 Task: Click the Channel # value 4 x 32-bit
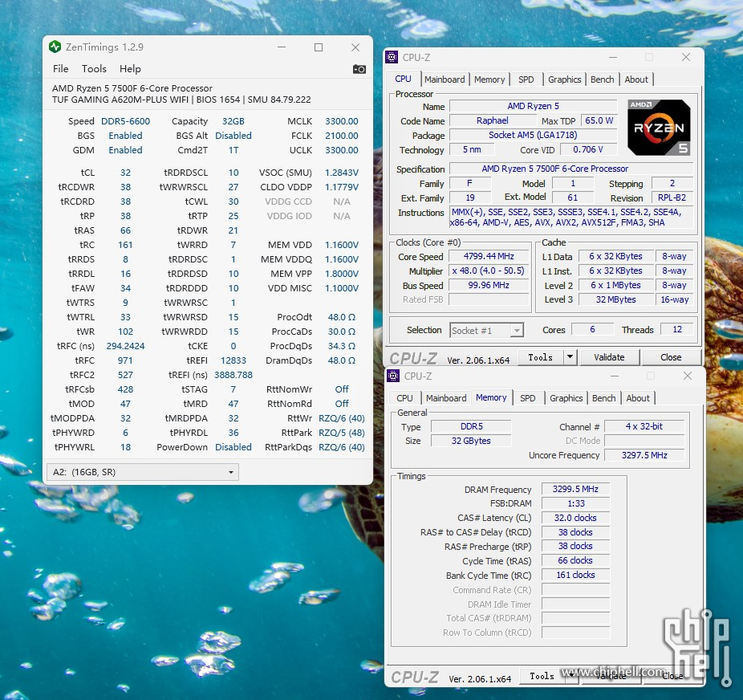pyautogui.click(x=644, y=426)
